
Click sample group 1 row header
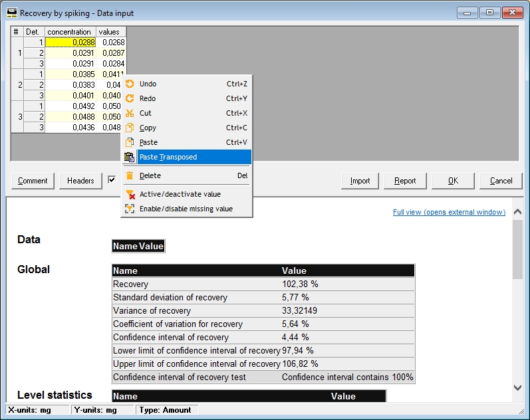pos(17,53)
